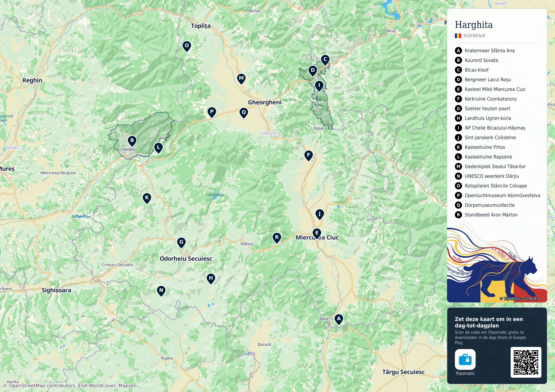555x392 pixels.
Task: Select marker B at Sovata
Action: (132, 141)
